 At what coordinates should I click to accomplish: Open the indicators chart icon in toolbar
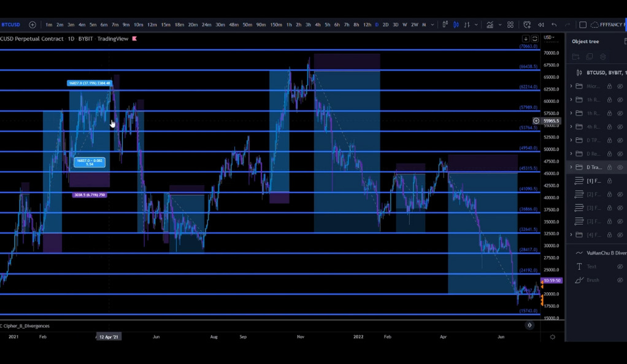coord(490,25)
